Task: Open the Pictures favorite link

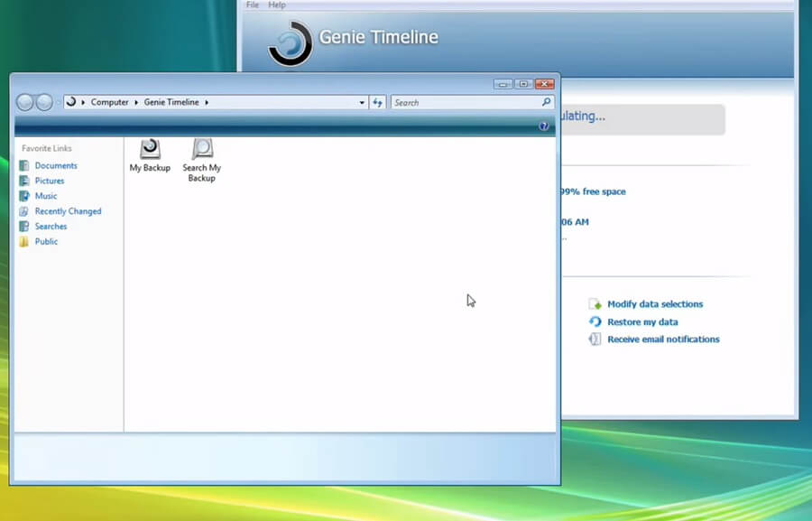Action: (50, 181)
